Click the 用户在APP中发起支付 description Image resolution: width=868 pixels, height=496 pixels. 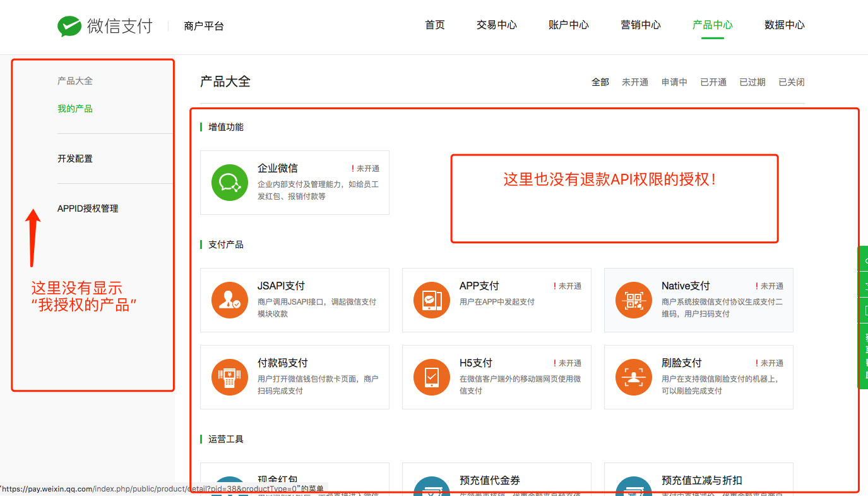point(497,302)
